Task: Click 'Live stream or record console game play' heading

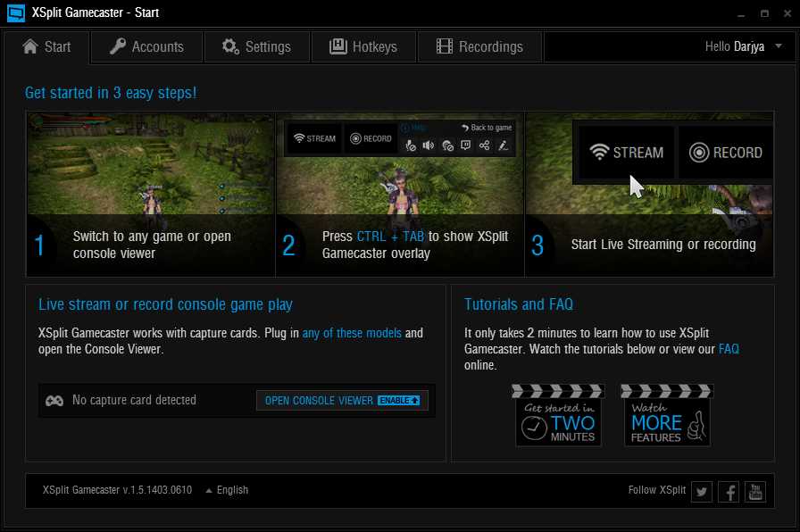Action: click(165, 304)
